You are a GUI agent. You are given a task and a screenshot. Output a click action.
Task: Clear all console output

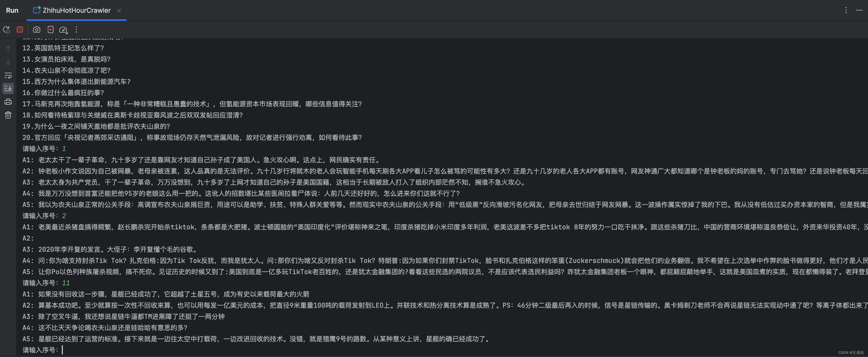(8, 115)
